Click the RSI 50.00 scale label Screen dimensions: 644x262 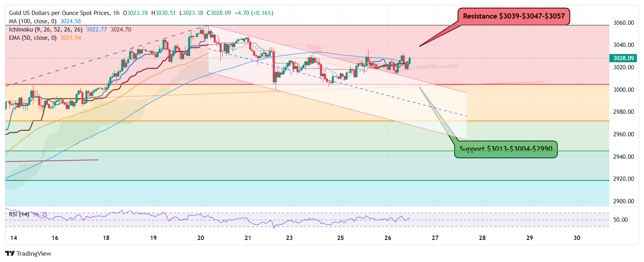point(620,220)
